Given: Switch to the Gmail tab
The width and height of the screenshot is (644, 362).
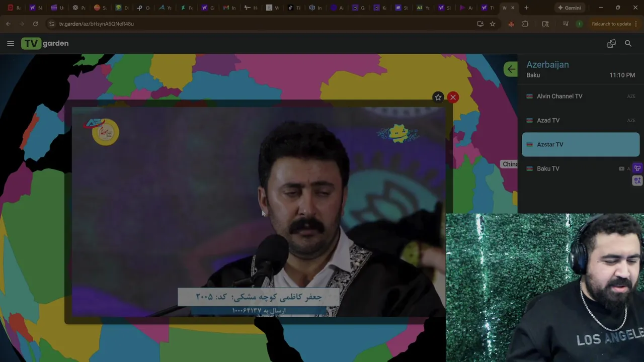Looking at the screenshot, I should coord(229,8).
